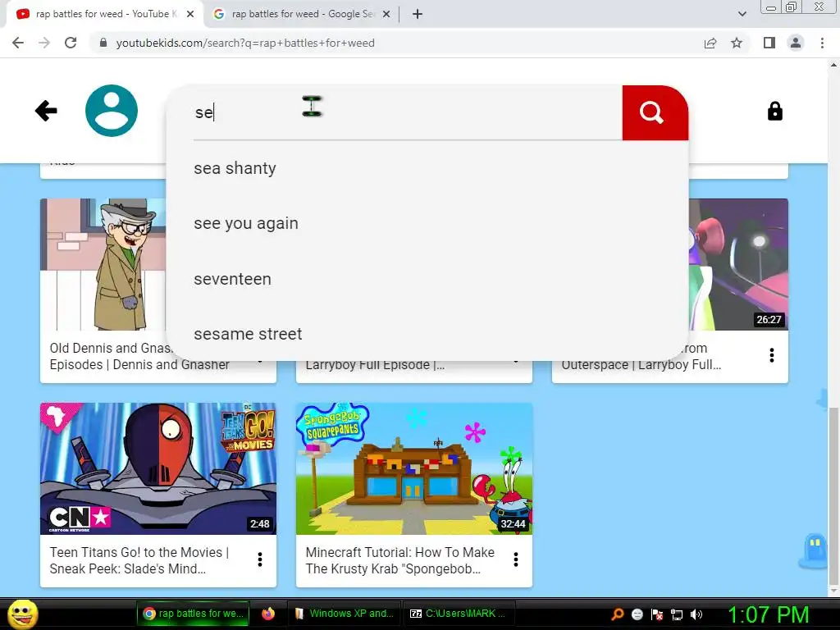Screen dimensions: 840x630
Task: Click the red search magnifier button
Action: pos(655,112)
